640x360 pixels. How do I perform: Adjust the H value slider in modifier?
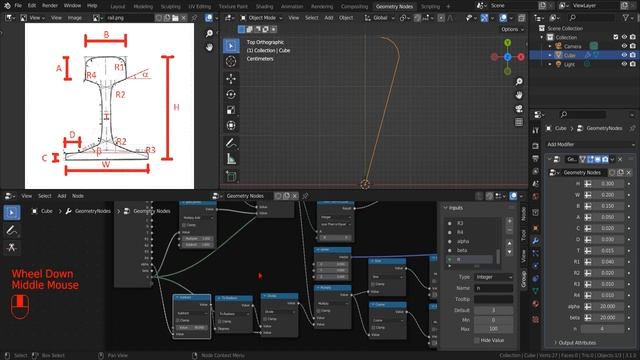point(607,184)
